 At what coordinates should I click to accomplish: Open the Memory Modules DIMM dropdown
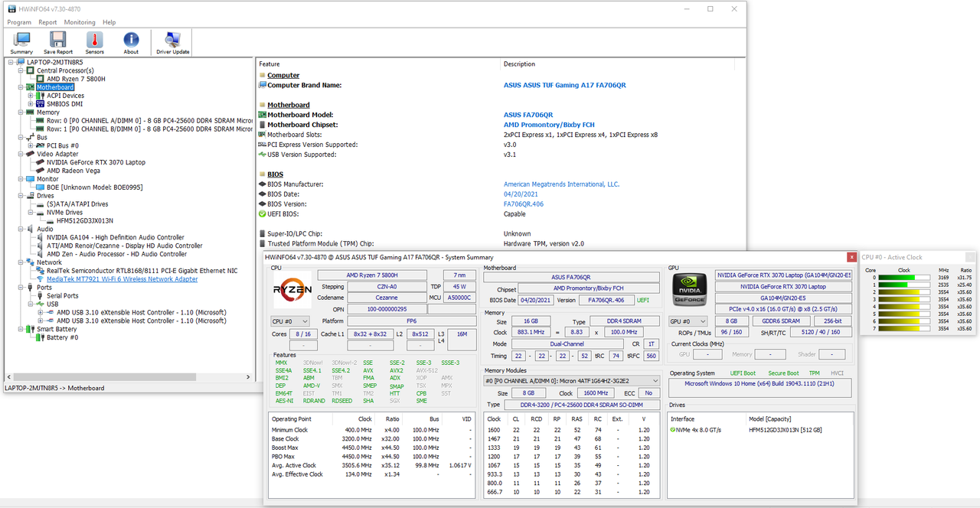point(572,380)
